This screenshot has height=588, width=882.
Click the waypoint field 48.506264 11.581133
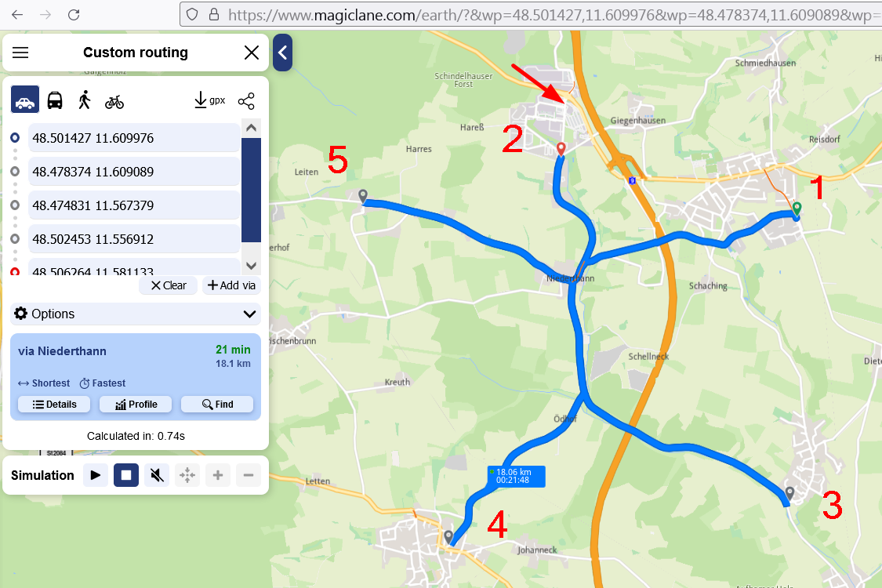pos(134,268)
